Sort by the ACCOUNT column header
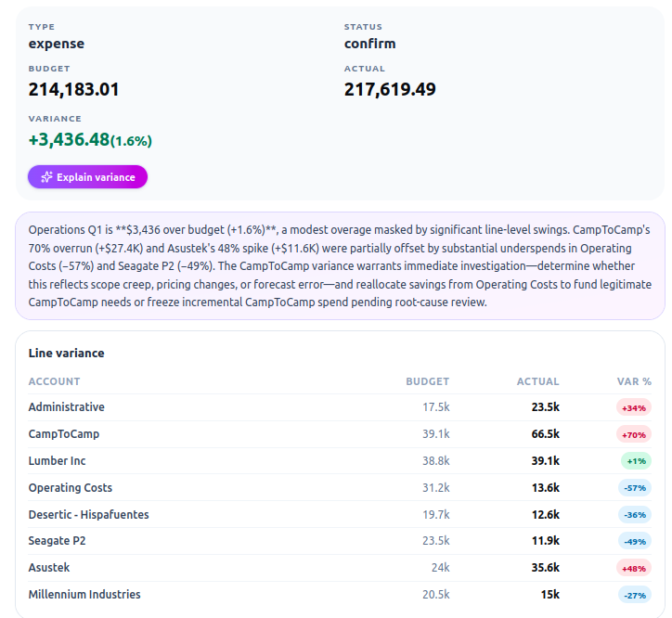The width and height of the screenshot is (672, 618). point(54,381)
